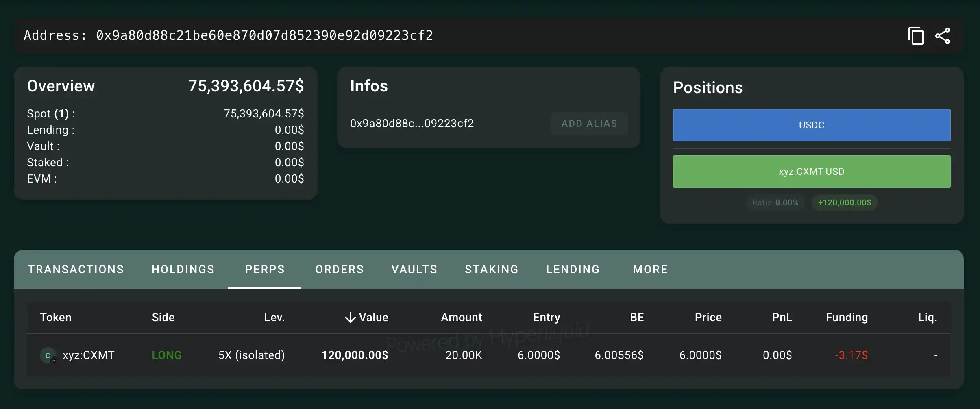Click the ADD ALIAS button

pyautogui.click(x=589, y=124)
